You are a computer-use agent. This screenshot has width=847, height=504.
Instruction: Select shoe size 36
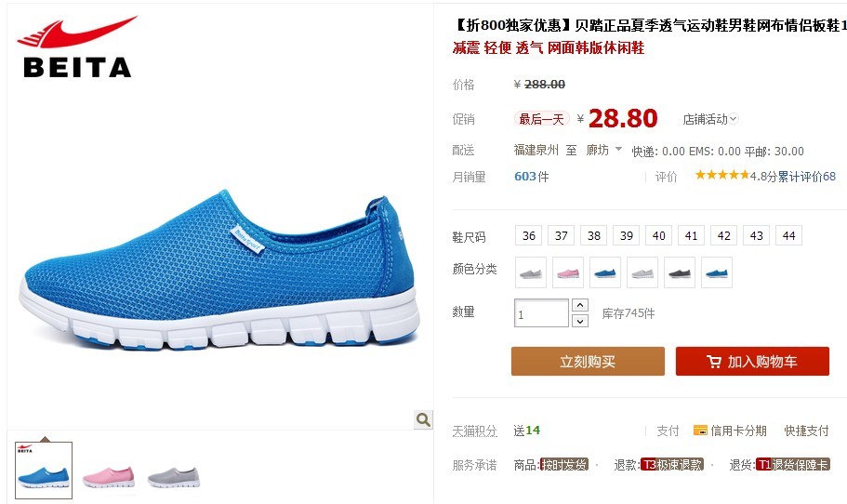(529, 235)
